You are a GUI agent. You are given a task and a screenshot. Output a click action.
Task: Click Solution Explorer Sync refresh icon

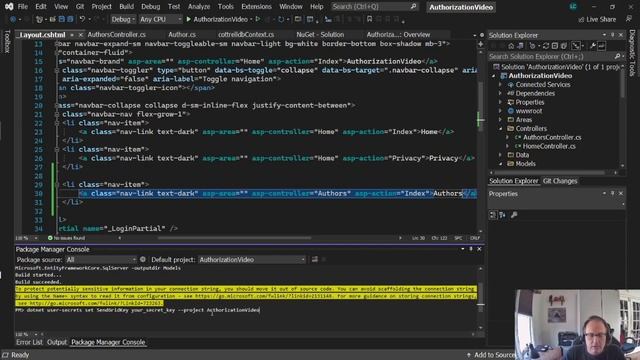pos(546,46)
